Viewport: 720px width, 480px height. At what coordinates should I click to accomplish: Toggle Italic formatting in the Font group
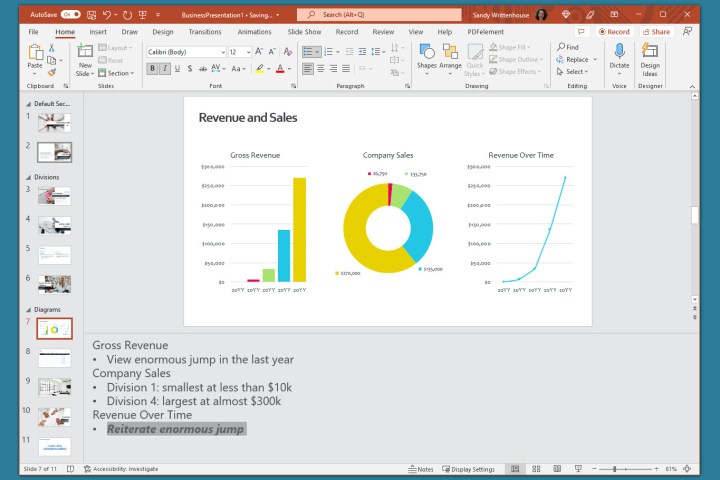[165, 69]
